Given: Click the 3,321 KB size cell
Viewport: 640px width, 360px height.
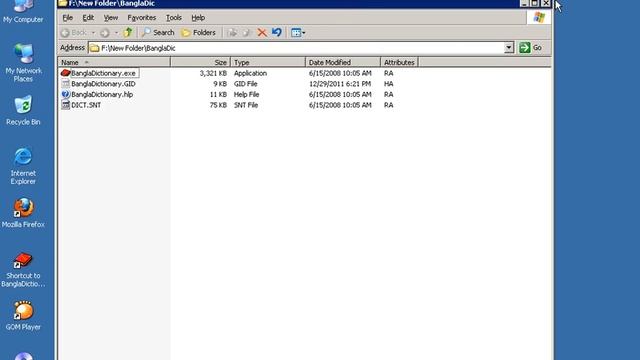Looking at the screenshot, I should 213,73.
